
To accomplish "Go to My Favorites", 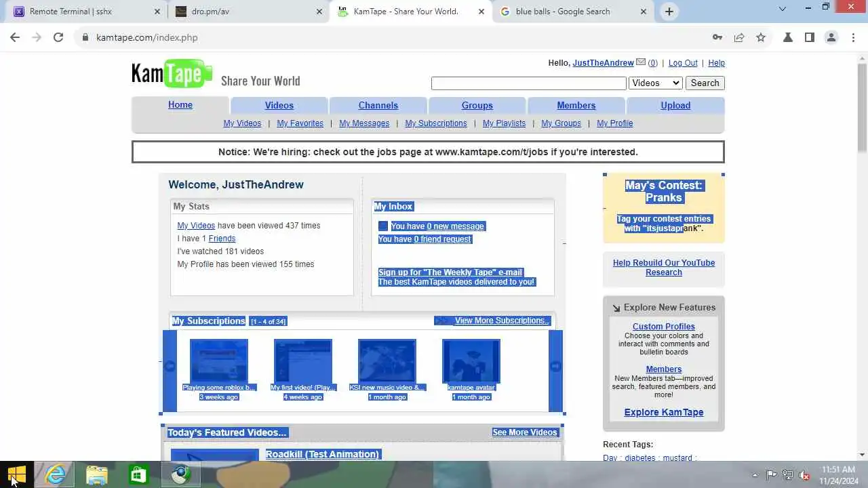I will 300,123.
